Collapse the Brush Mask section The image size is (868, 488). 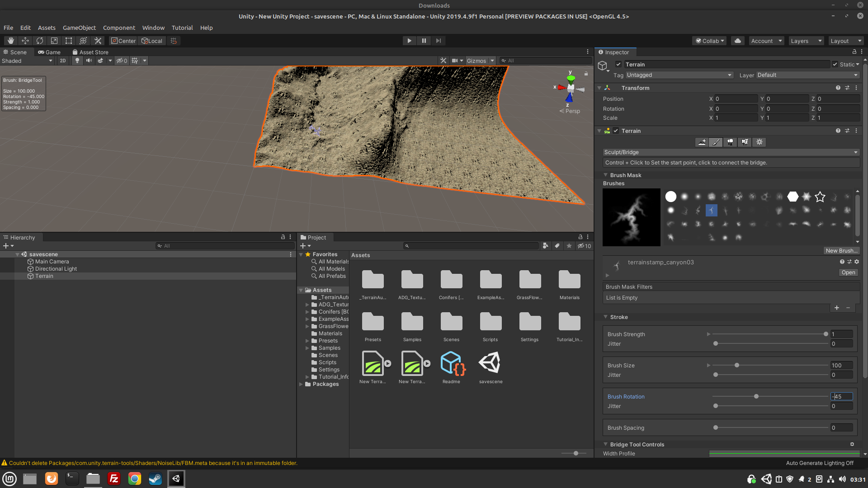point(606,175)
